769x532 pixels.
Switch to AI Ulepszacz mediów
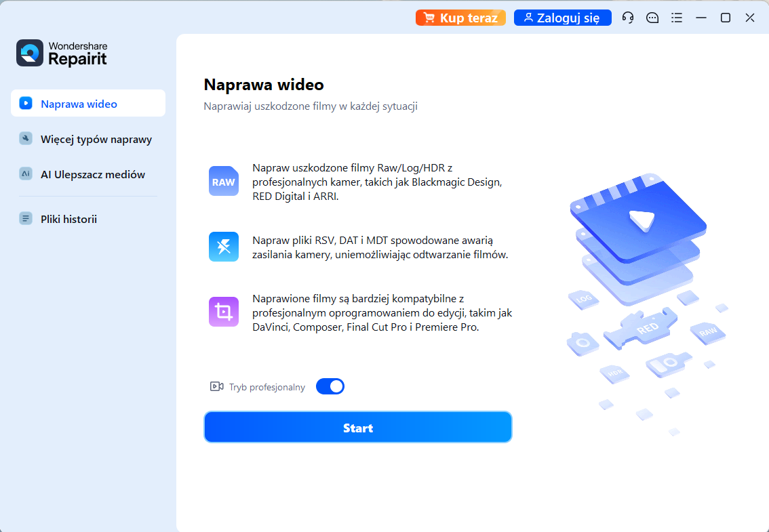(88, 174)
